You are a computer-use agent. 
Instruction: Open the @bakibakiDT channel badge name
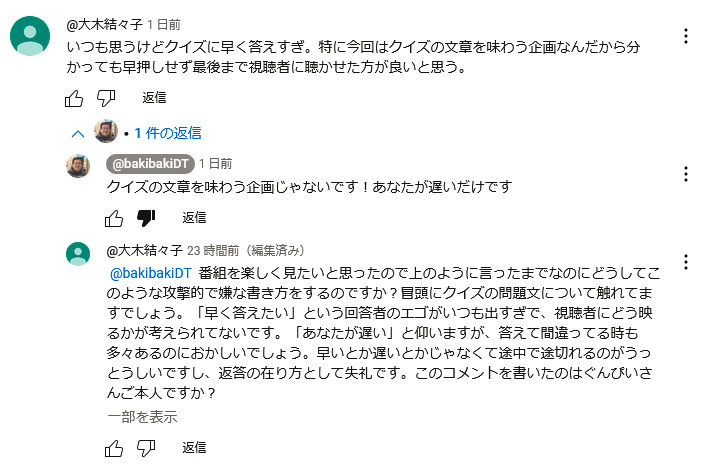[150, 164]
